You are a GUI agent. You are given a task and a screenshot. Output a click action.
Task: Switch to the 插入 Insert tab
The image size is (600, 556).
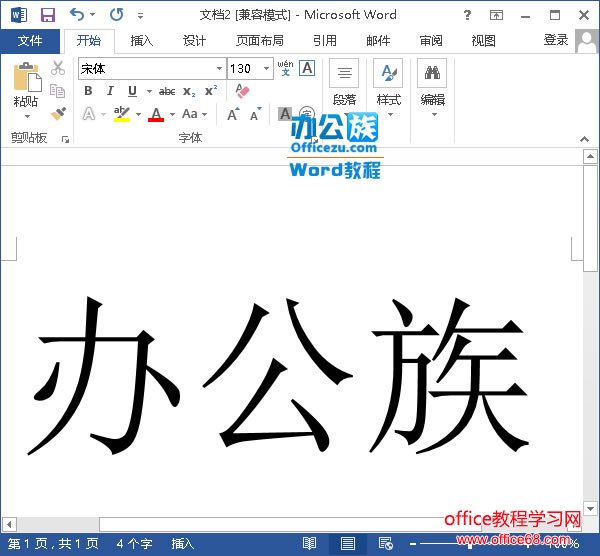141,41
